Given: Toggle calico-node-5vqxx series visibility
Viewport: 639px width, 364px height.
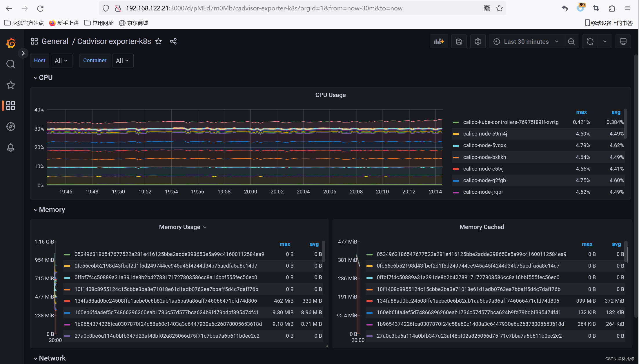Looking at the screenshot, I should coord(484,145).
